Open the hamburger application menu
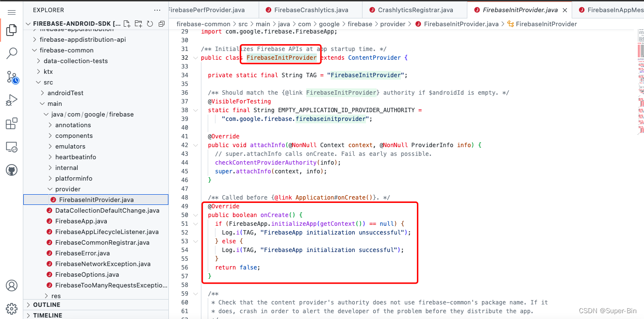Screen dimensions: 644x319 (12, 12)
